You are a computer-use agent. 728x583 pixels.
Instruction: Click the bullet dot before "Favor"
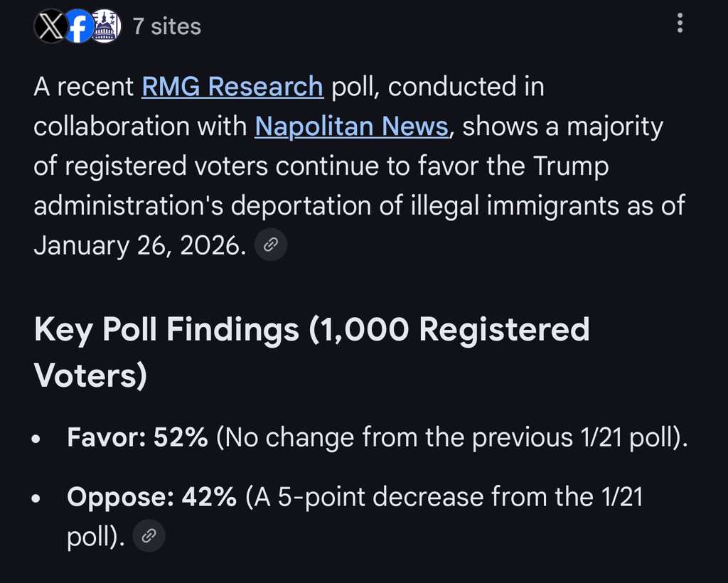pos(37,439)
